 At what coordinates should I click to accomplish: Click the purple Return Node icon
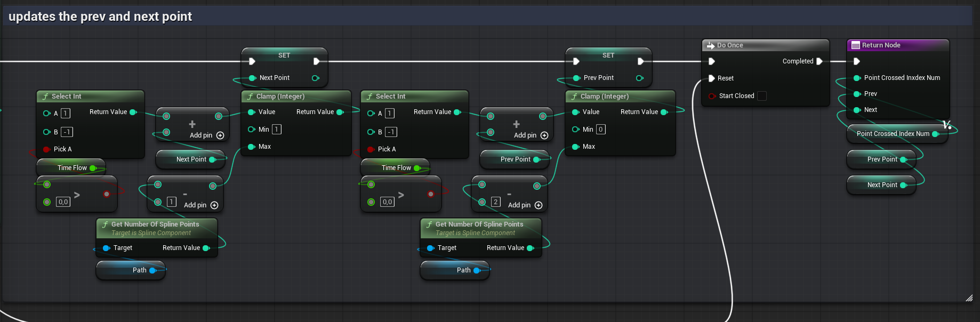[855, 45]
